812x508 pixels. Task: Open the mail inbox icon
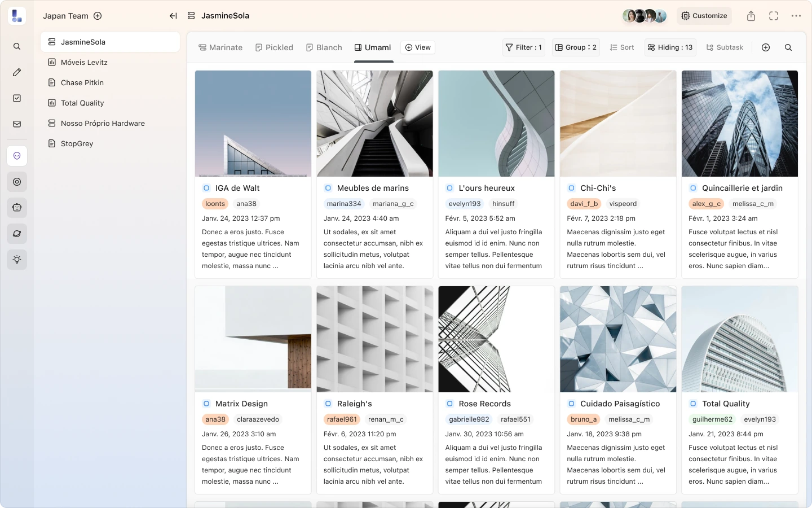[17, 124]
